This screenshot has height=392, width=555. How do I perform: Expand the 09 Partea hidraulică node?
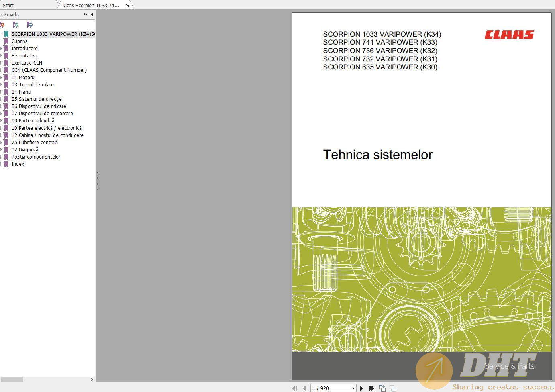1,121
